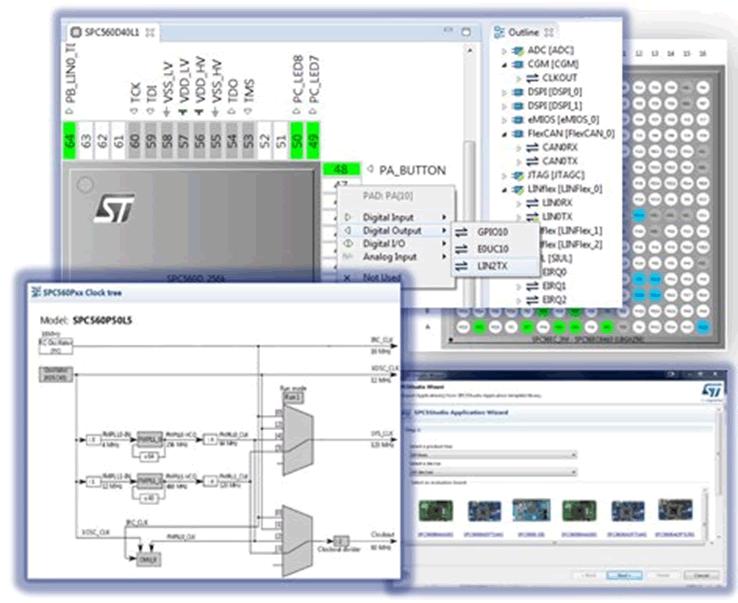
Task: Open the Digital I/O submenu arrow
Action: [444, 243]
